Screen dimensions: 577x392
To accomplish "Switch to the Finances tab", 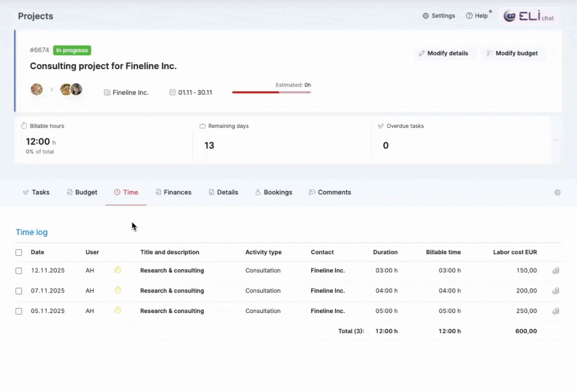I will tap(173, 192).
